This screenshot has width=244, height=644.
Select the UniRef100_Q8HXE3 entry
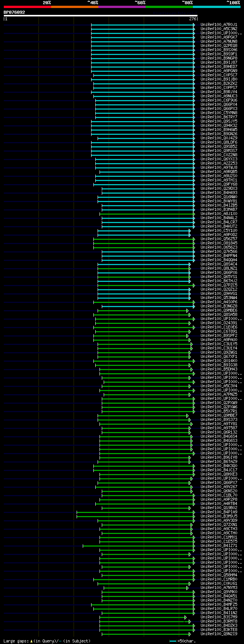(219, 474)
